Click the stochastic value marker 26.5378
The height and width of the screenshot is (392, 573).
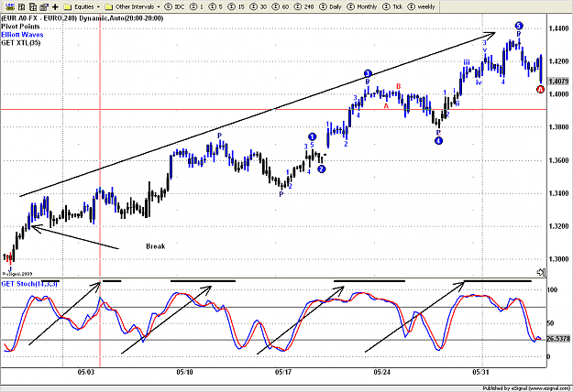click(x=558, y=339)
